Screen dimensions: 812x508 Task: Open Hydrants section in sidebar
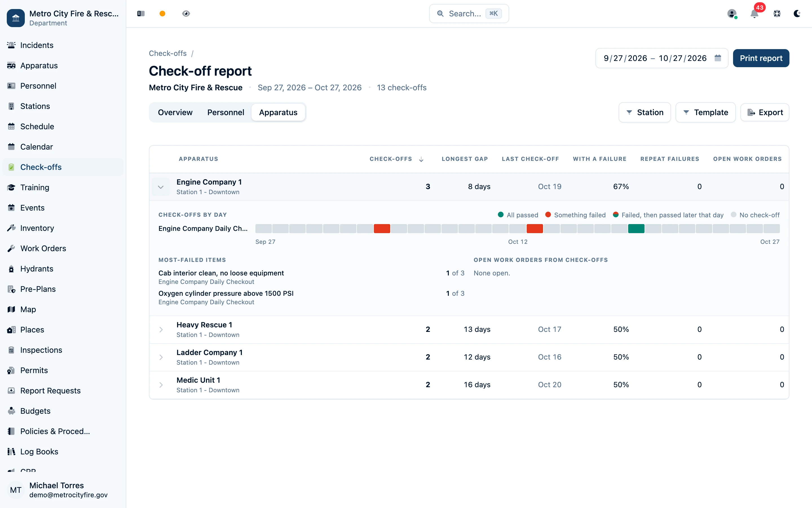pos(63,269)
